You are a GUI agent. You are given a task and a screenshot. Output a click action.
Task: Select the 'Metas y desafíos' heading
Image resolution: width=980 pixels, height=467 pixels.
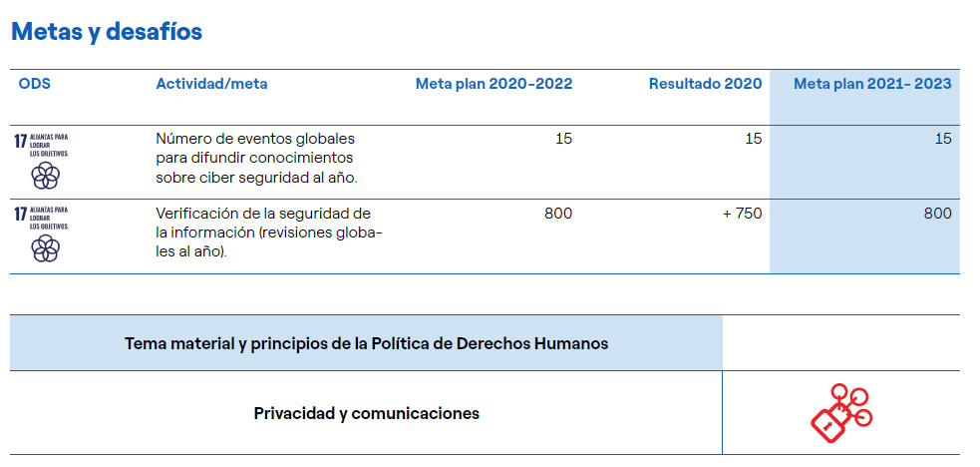tap(107, 32)
